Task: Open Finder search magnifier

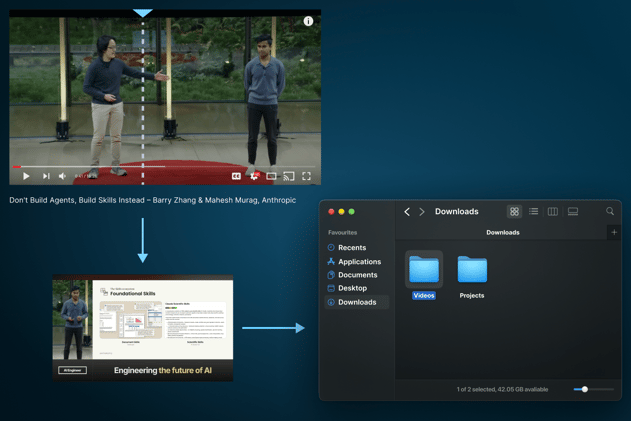Action: 610,211
